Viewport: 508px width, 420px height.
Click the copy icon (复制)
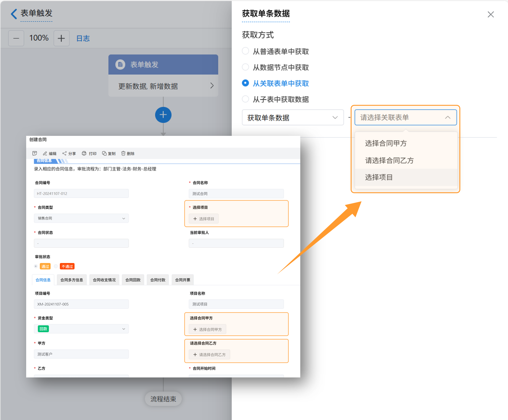coord(104,153)
